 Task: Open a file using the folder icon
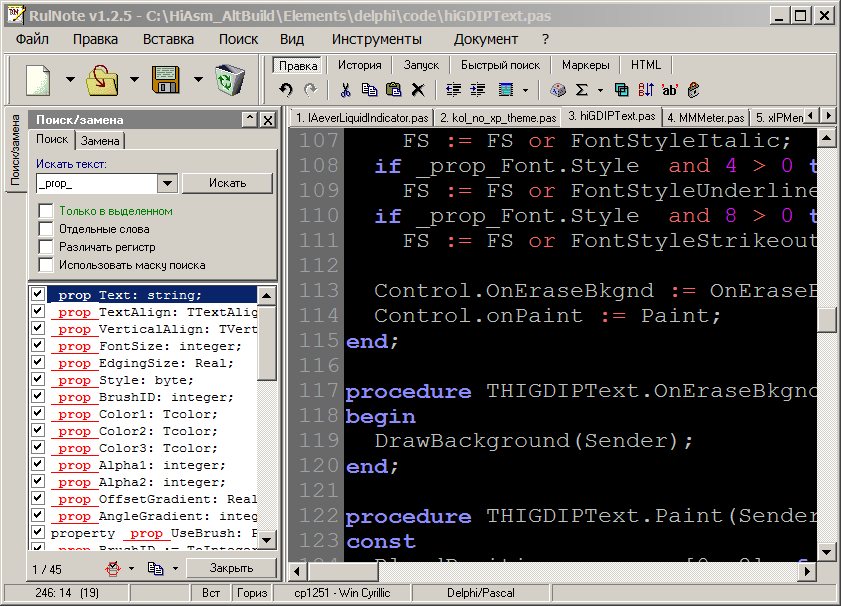[x=102, y=80]
